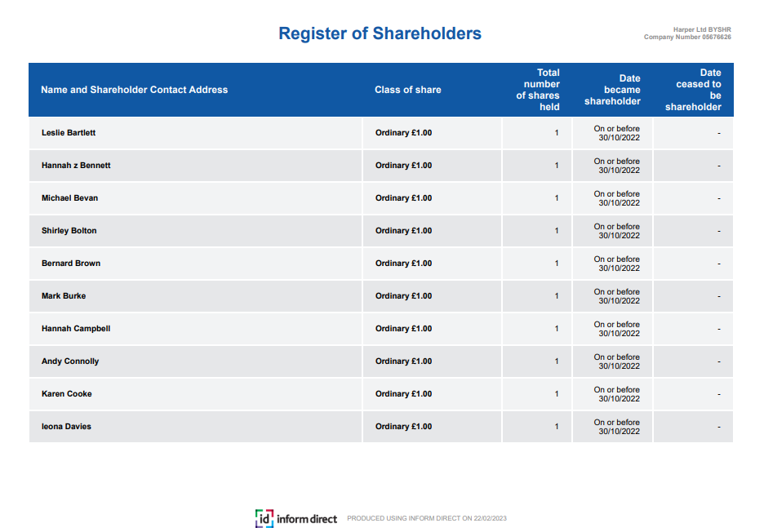Select the Mark Burke name entry
This screenshot has width=764, height=532.
pyautogui.click(x=64, y=295)
